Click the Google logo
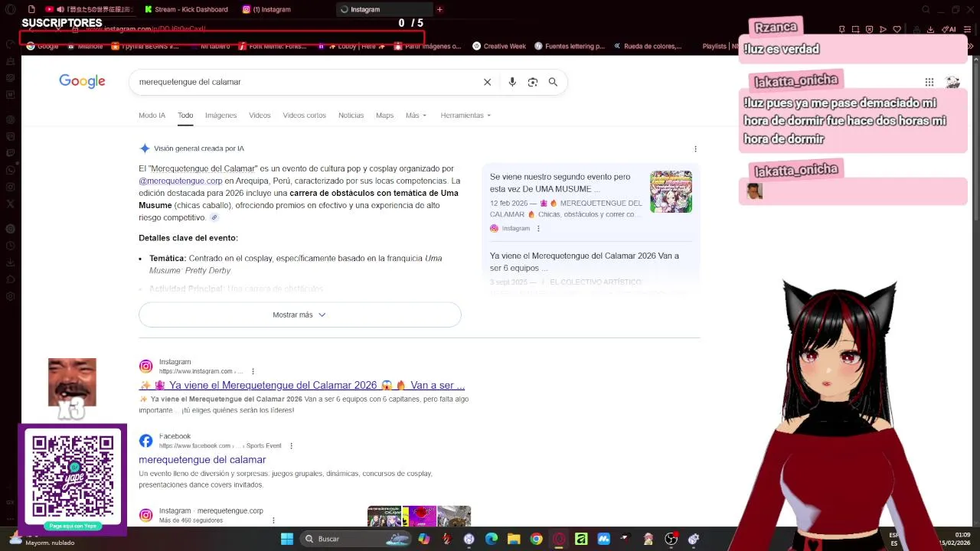Screen dimensions: 980x551 tap(82, 81)
